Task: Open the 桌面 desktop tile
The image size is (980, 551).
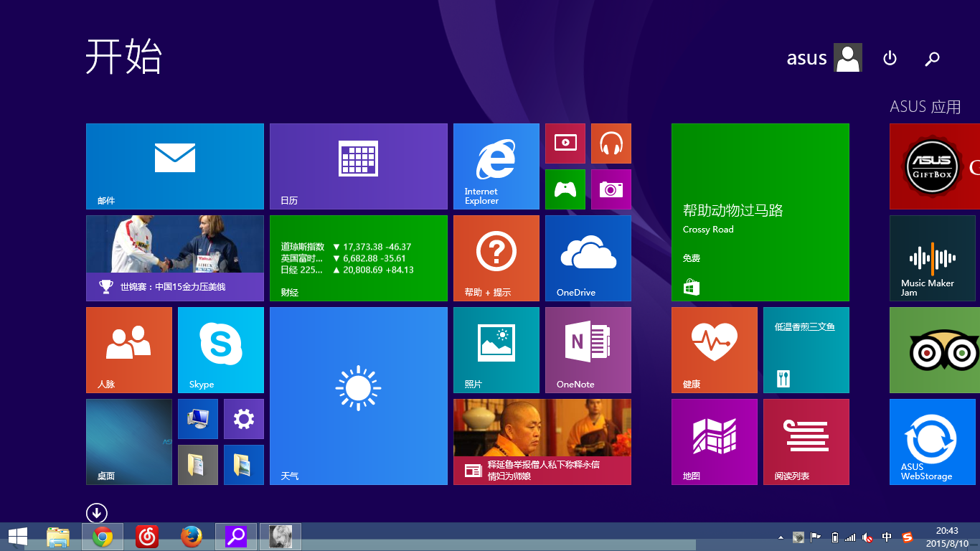Action: coord(129,442)
